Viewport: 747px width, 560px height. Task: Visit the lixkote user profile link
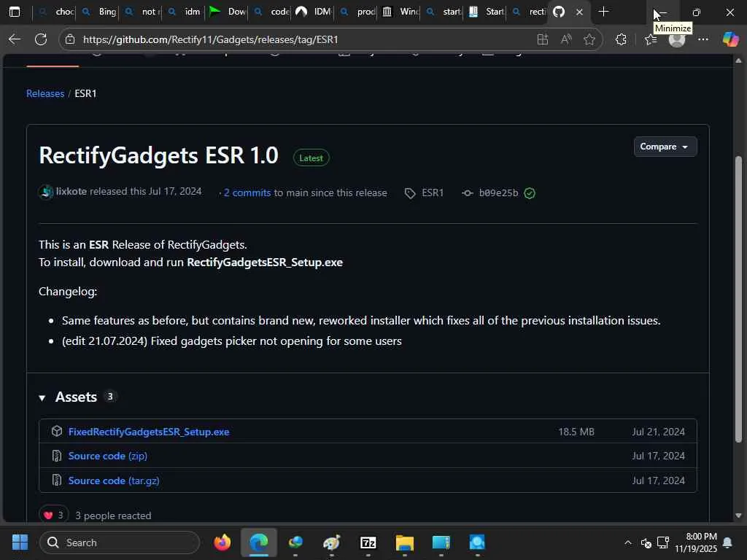point(71,192)
